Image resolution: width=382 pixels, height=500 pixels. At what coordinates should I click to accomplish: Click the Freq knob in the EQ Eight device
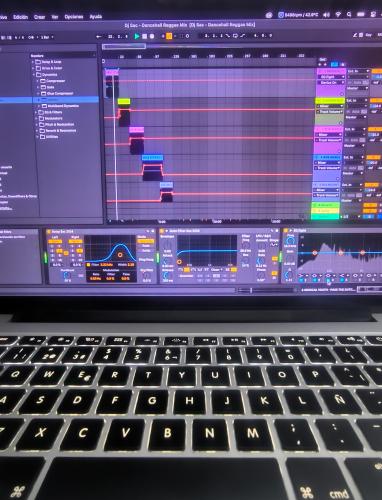(290, 240)
